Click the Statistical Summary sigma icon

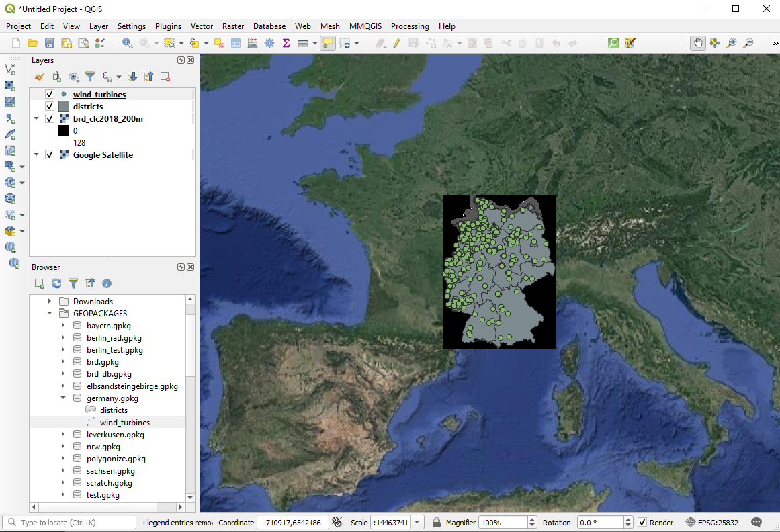(x=286, y=43)
